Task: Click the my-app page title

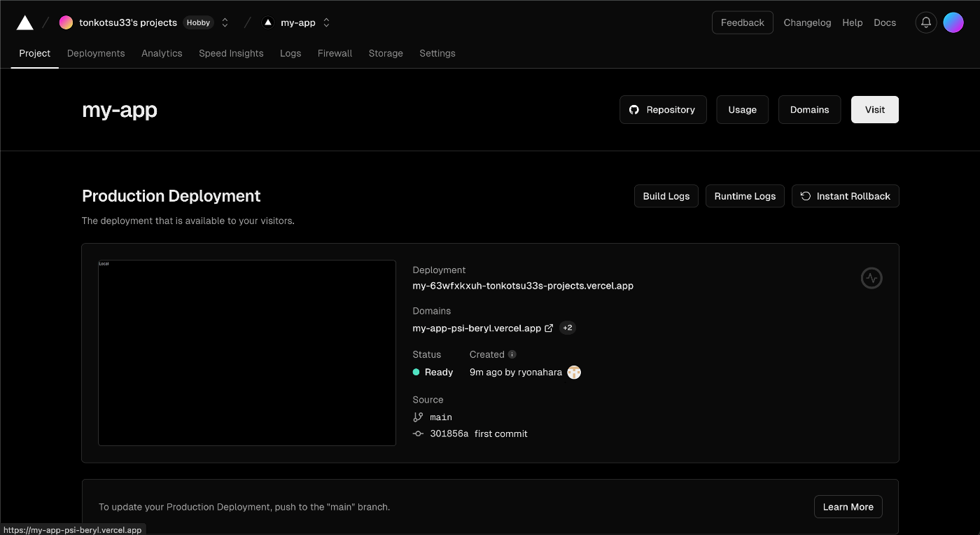Action: 120,110
